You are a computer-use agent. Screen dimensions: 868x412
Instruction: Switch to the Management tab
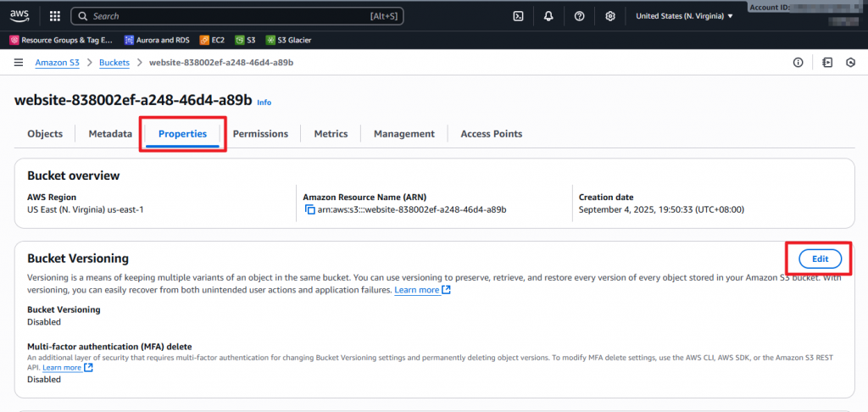pyautogui.click(x=404, y=133)
